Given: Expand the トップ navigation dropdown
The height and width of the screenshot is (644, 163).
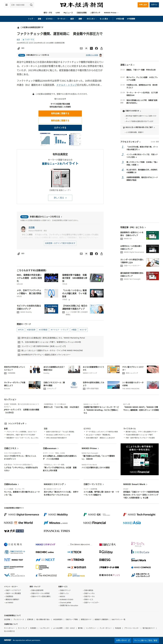Looking at the screenshot, I should 31,19.
